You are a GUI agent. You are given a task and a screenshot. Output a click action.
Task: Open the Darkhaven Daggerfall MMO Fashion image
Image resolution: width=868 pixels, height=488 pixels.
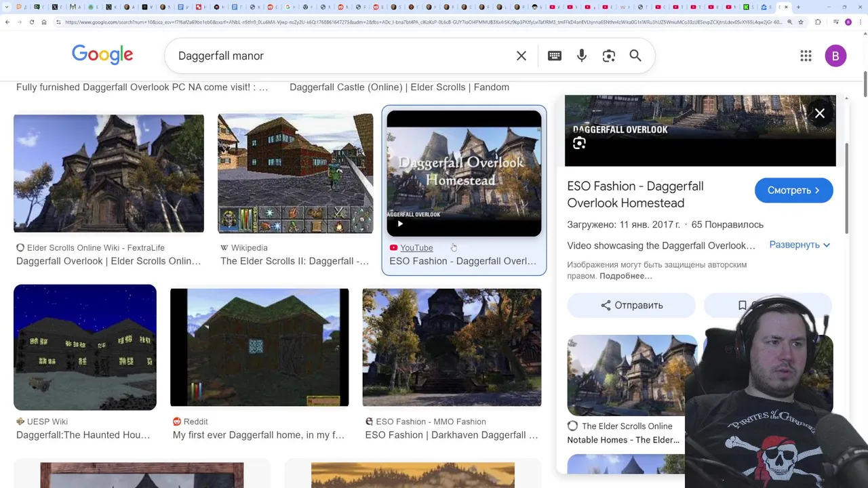tap(452, 347)
